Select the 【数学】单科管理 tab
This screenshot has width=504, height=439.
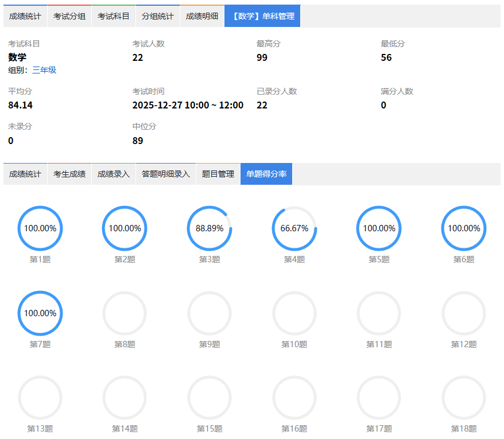[x=262, y=16]
